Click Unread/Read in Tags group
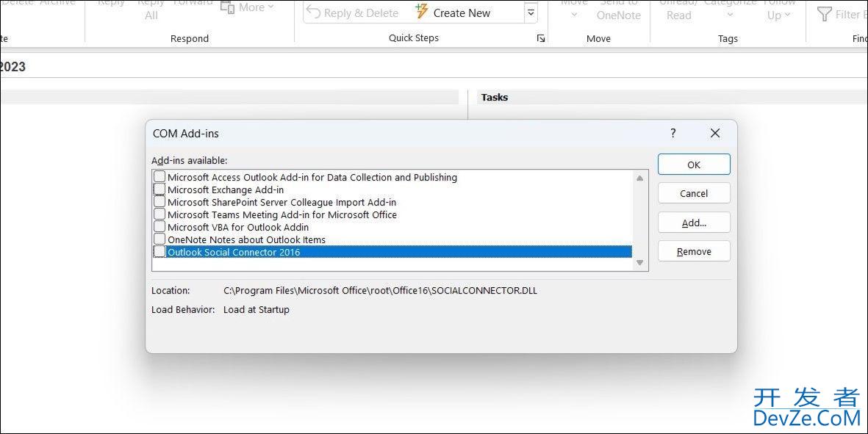This screenshot has height=434, width=868. (x=678, y=10)
